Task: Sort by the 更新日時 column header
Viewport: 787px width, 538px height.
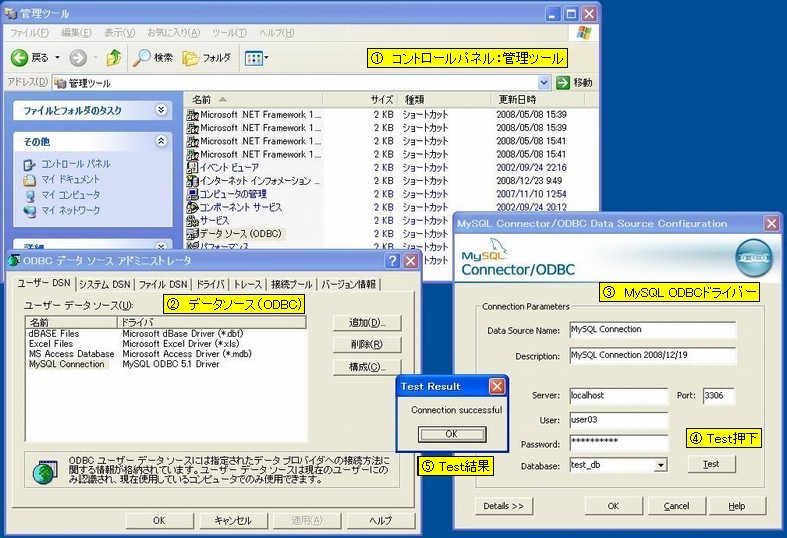Action: 538,99
